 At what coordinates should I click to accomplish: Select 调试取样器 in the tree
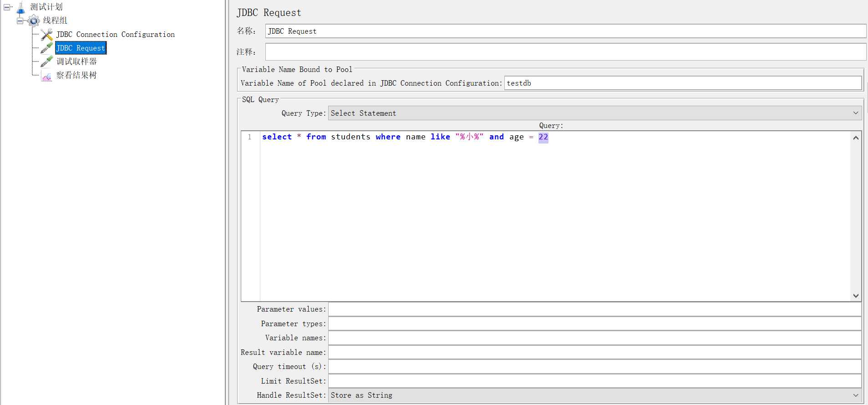[76, 62]
